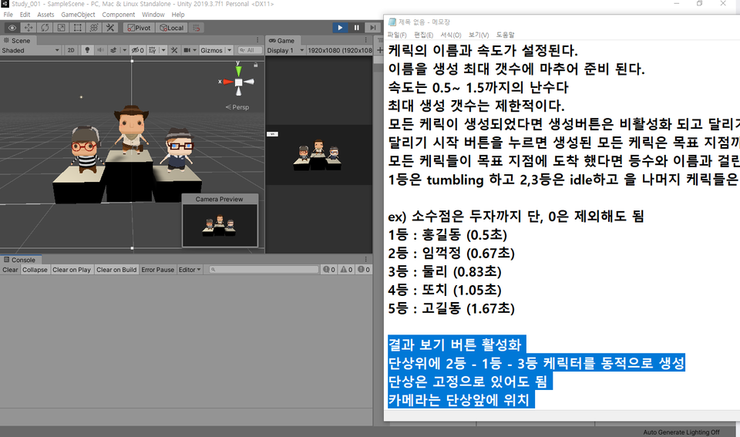Toggle Collapse in Console
Viewport: 740px width, 437px height.
tap(35, 269)
